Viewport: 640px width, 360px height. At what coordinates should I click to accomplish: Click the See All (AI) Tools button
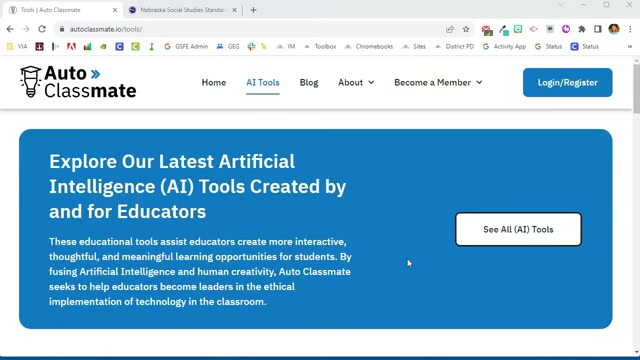[518, 229]
